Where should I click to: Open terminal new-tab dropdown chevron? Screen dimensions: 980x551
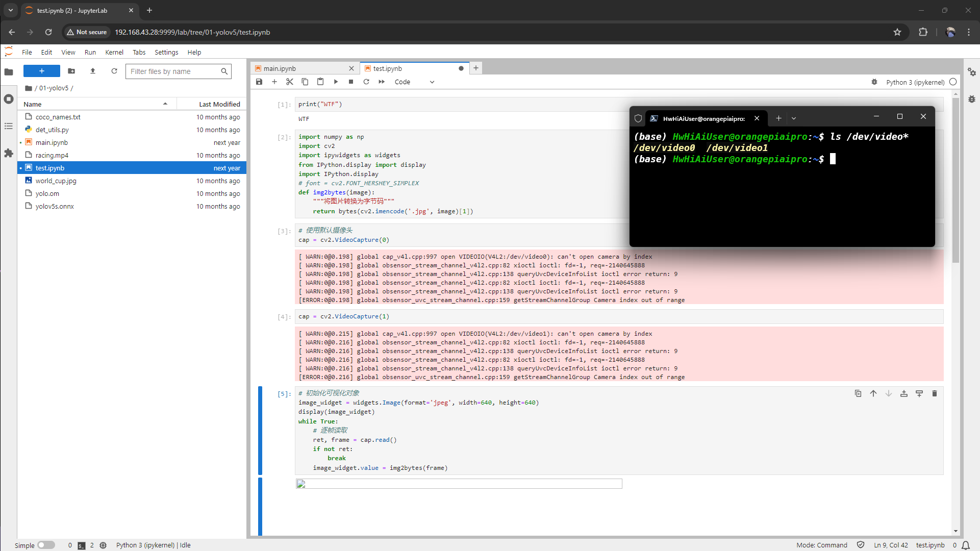(794, 118)
